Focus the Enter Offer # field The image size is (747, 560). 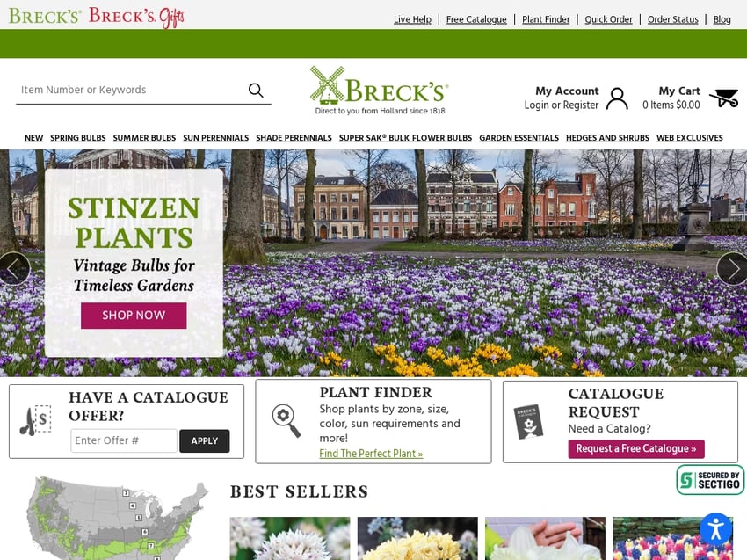click(x=124, y=440)
